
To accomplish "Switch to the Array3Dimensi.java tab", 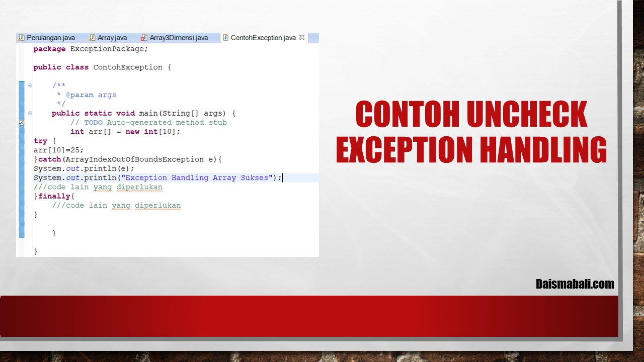I will (x=179, y=38).
